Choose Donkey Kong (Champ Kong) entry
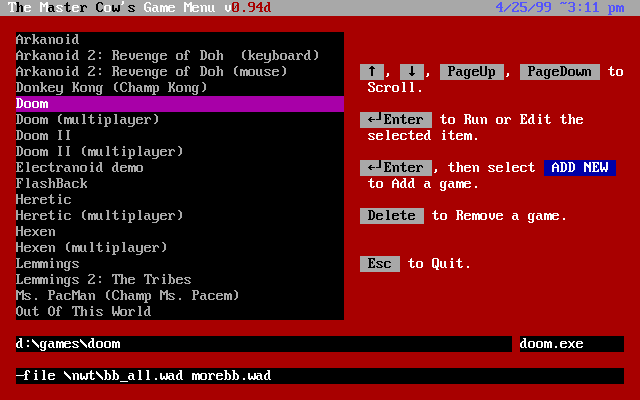The width and height of the screenshot is (640, 400). [180, 87]
